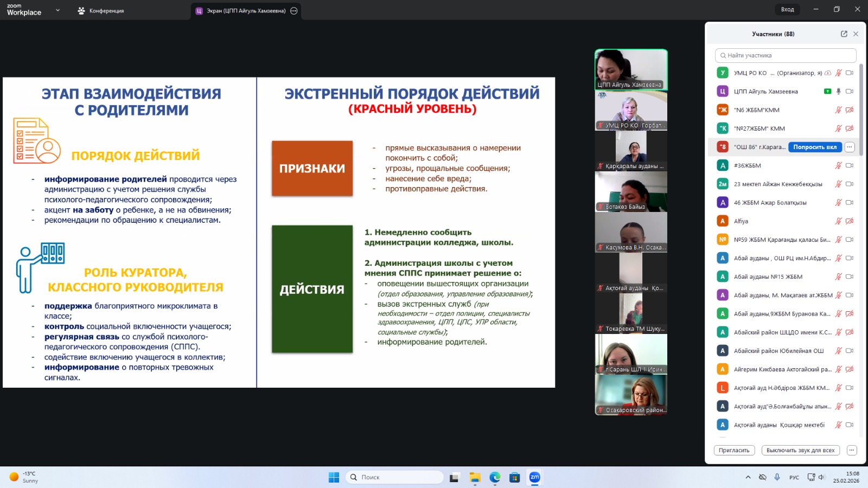Toggle microphone for ЦПП Айгуль Хамзеевна
This screenshot has width=868, height=488.
pos(838,92)
